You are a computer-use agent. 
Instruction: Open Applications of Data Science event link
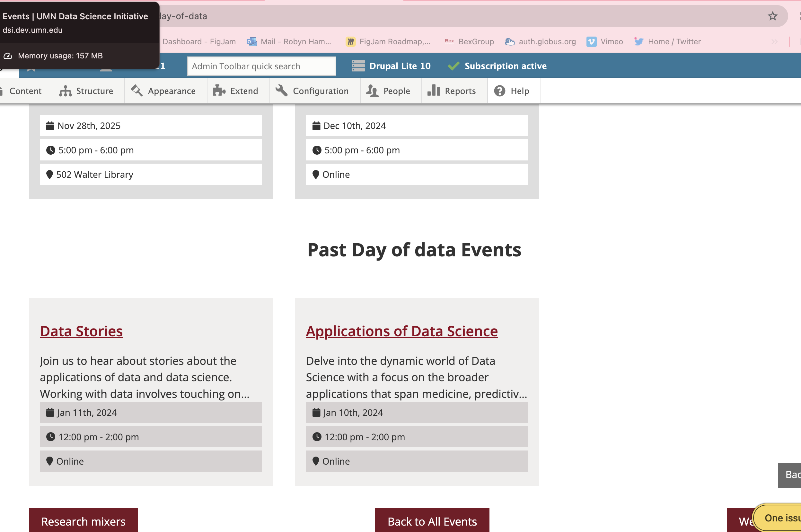[x=402, y=331]
